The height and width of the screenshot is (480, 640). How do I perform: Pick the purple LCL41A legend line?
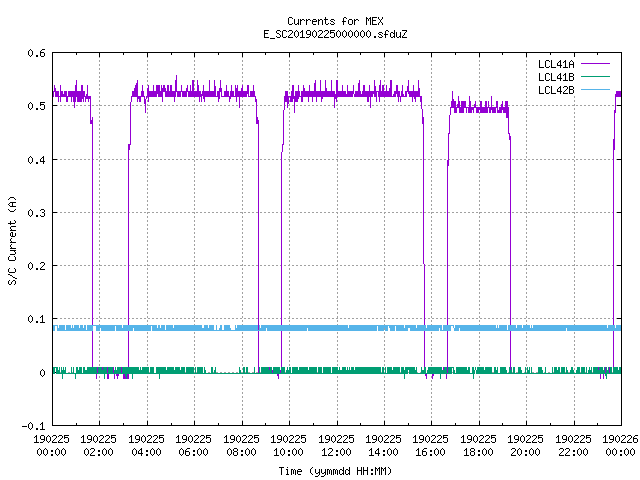595,64
